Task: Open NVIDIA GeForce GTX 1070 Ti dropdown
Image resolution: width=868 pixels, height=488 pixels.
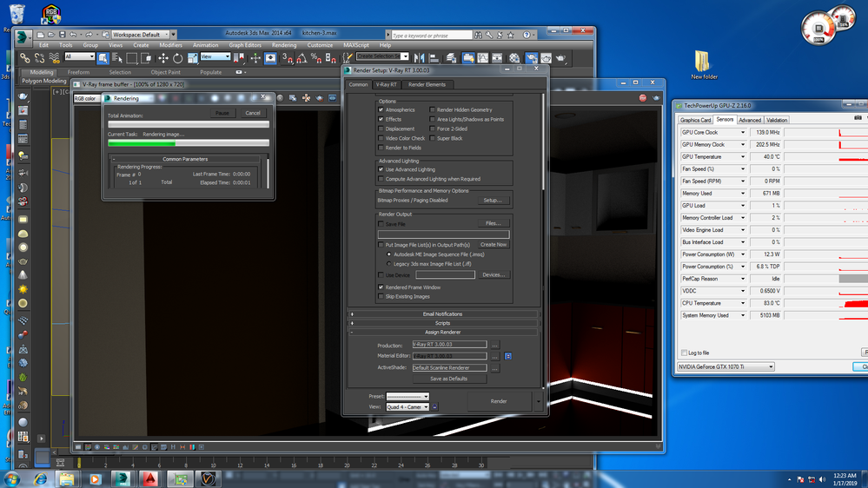Action: pos(726,366)
